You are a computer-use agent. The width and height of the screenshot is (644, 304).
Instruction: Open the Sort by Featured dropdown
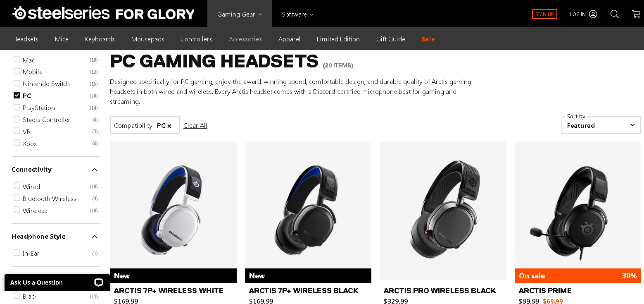point(601,125)
